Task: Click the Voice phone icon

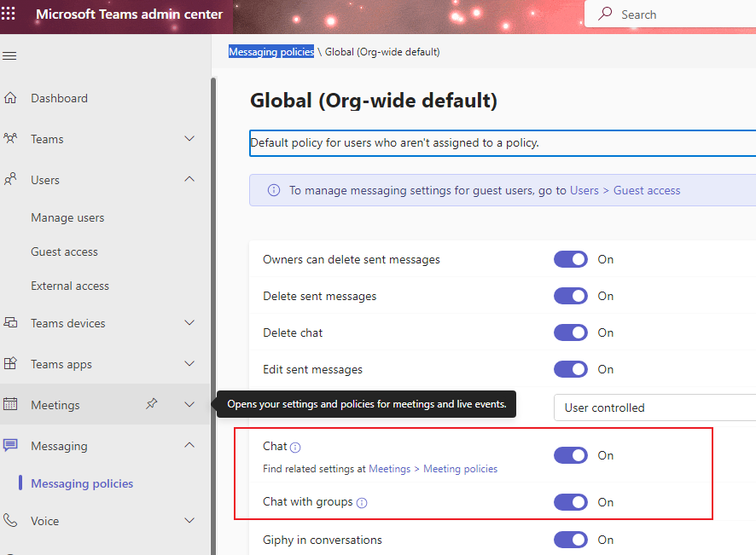Action: [10, 520]
